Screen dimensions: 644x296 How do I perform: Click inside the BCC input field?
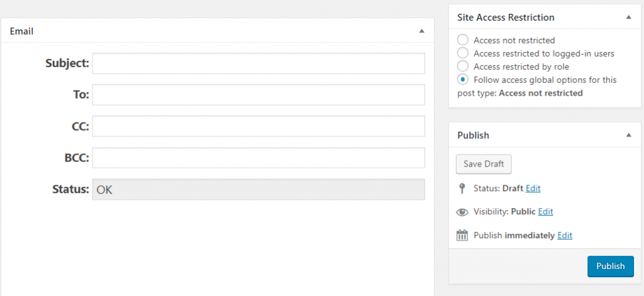(x=258, y=158)
